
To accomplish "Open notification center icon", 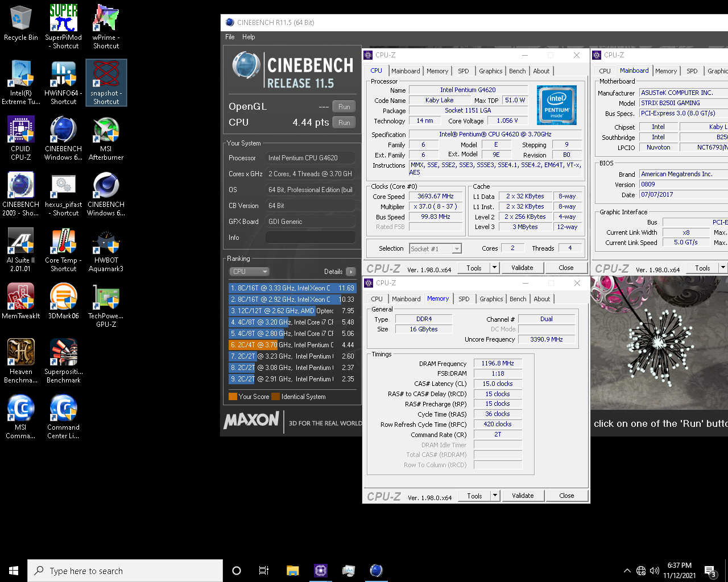I will pyautogui.click(x=710, y=571).
